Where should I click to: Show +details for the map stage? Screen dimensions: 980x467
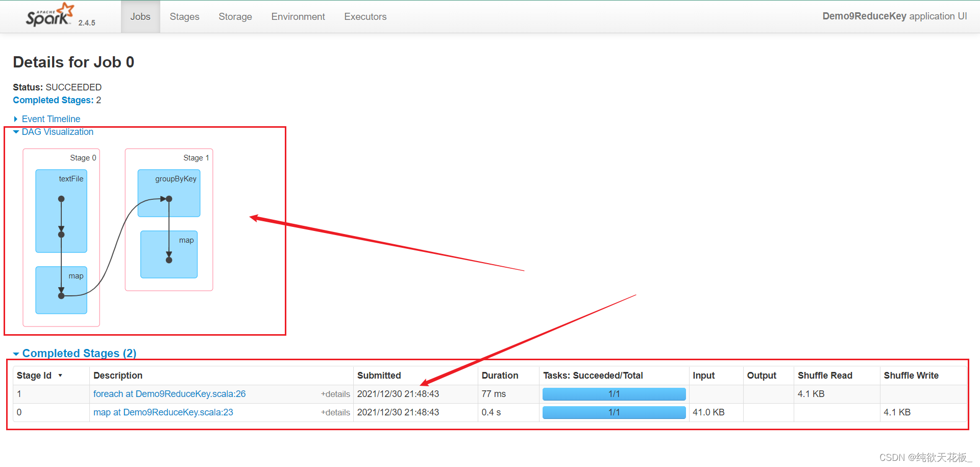click(x=335, y=412)
